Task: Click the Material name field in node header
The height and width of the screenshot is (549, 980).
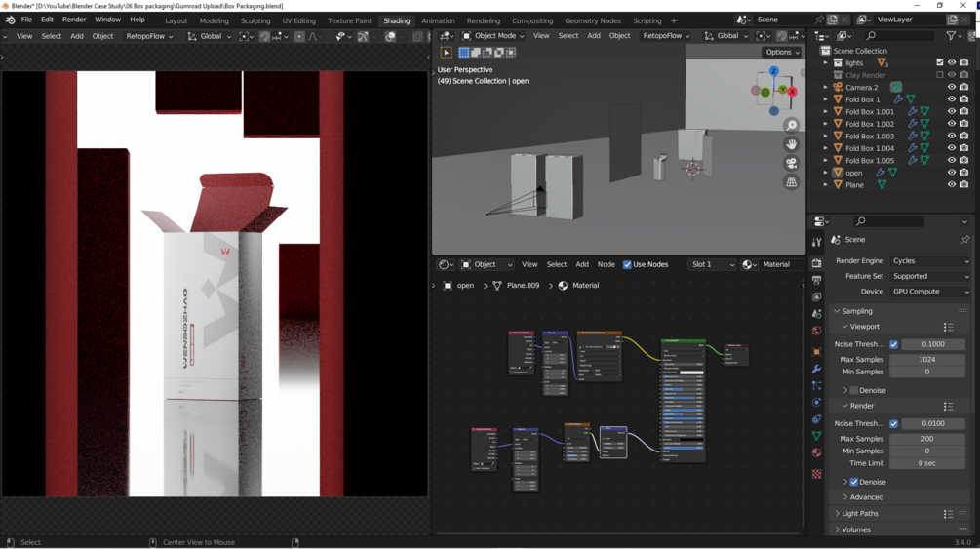Action: (780, 264)
